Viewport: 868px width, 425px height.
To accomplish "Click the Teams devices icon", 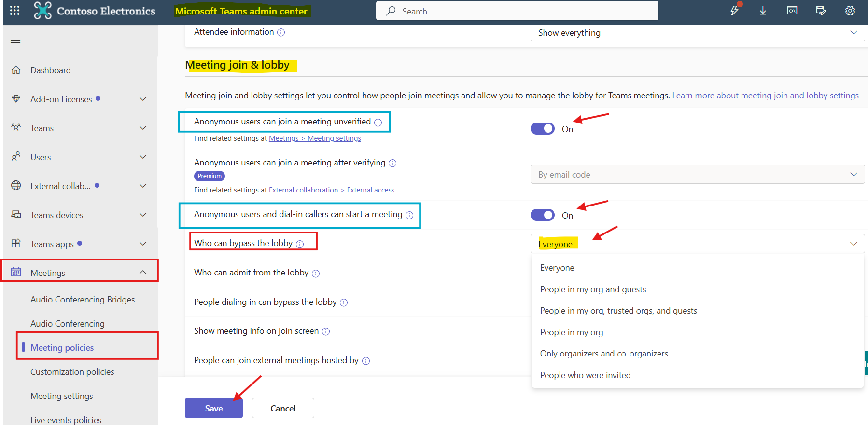I will [x=16, y=215].
